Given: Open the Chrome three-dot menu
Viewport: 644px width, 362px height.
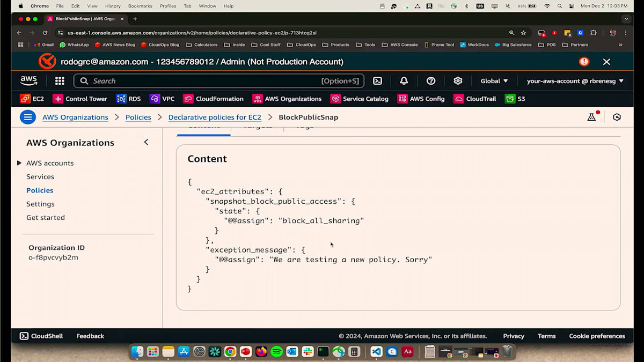Looking at the screenshot, I should coord(626,33).
